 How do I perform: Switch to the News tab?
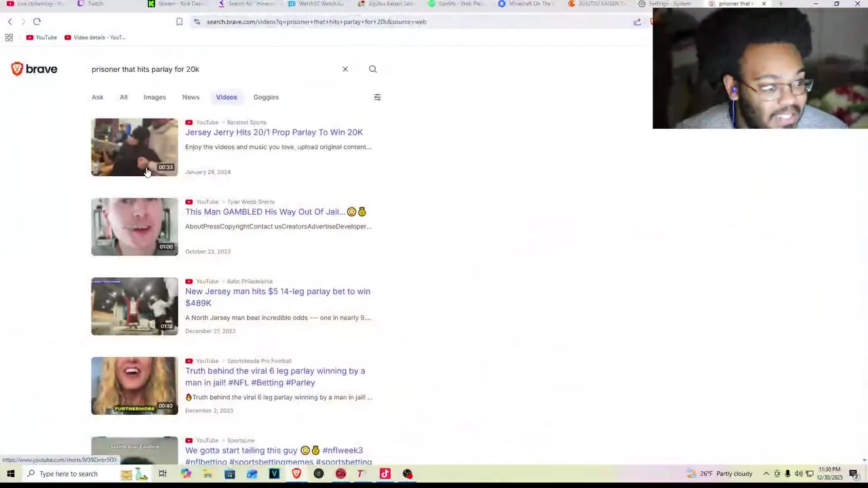(191, 97)
